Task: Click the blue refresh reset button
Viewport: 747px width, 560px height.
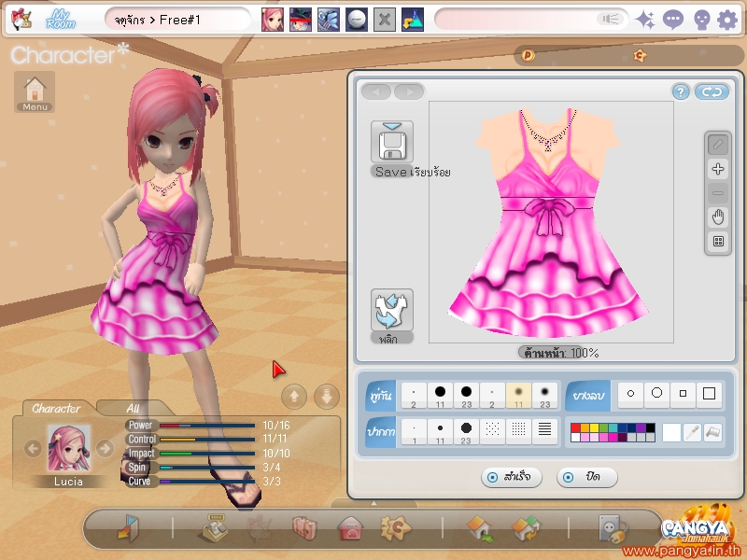Action: tap(712, 91)
